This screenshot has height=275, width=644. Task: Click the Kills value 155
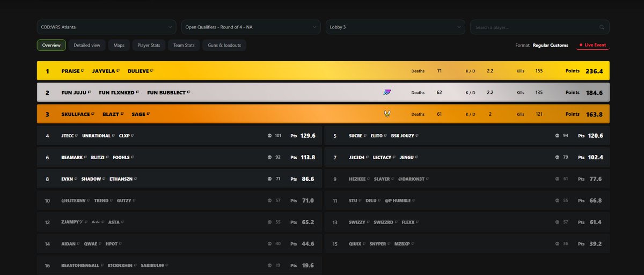click(x=539, y=71)
